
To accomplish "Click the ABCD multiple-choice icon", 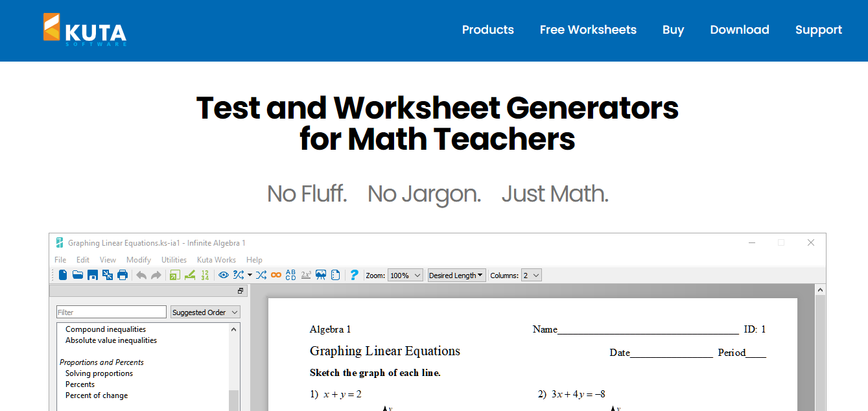I will pos(290,275).
